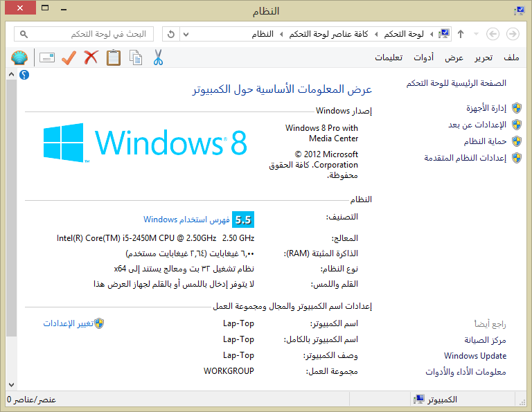
Task: Open إدارة الأجهزة link
Action: [x=486, y=108]
